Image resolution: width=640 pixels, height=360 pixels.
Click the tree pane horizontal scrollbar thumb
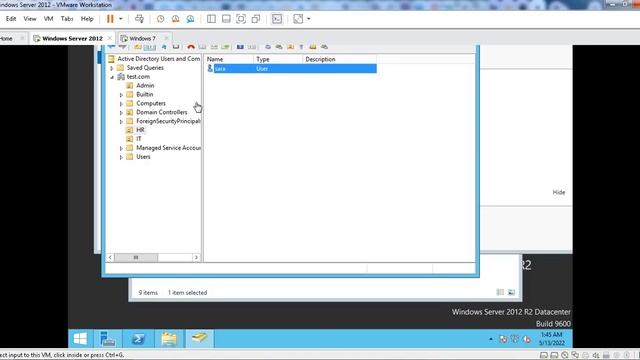click(x=136, y=258)
